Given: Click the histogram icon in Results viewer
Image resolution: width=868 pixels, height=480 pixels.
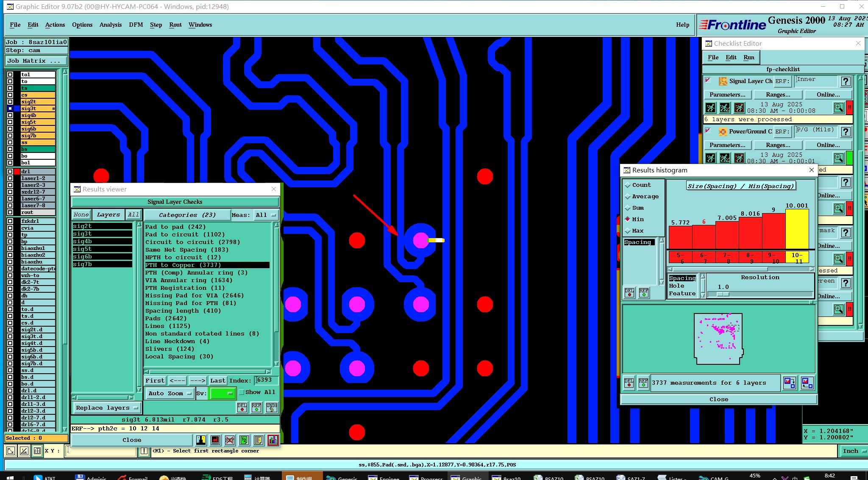Looking at the screenshot, I should [273, 440].
